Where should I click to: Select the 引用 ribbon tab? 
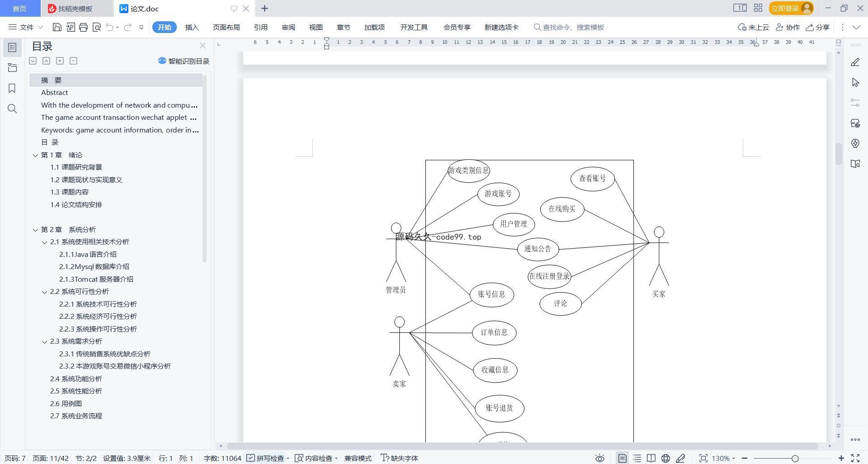pyautogui.click(x=260, y=27)
